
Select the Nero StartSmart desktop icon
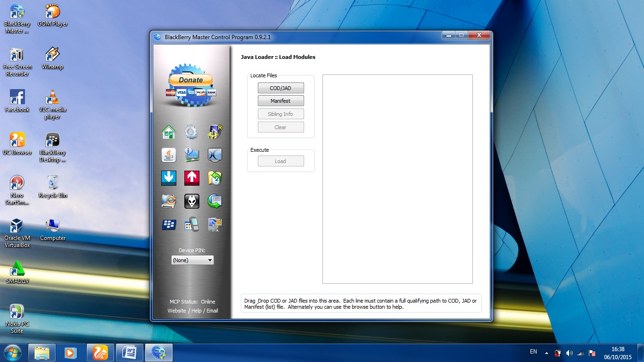point(17,190)
